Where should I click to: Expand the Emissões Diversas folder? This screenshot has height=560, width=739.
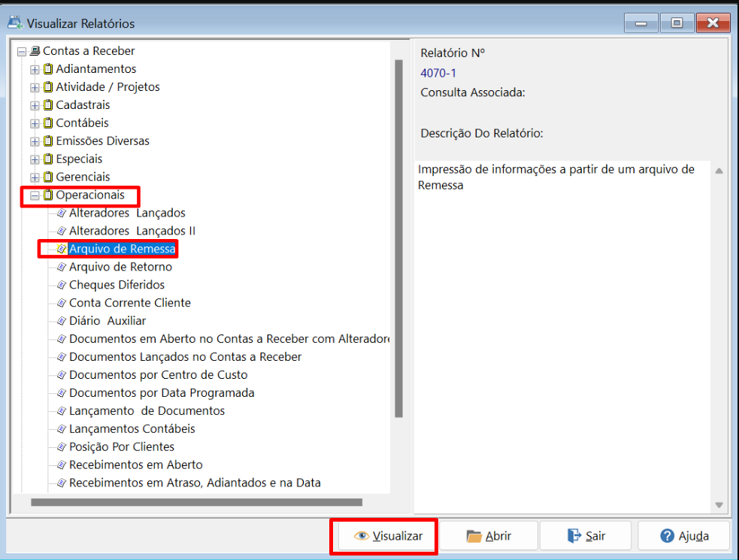(x=35, y=141)
